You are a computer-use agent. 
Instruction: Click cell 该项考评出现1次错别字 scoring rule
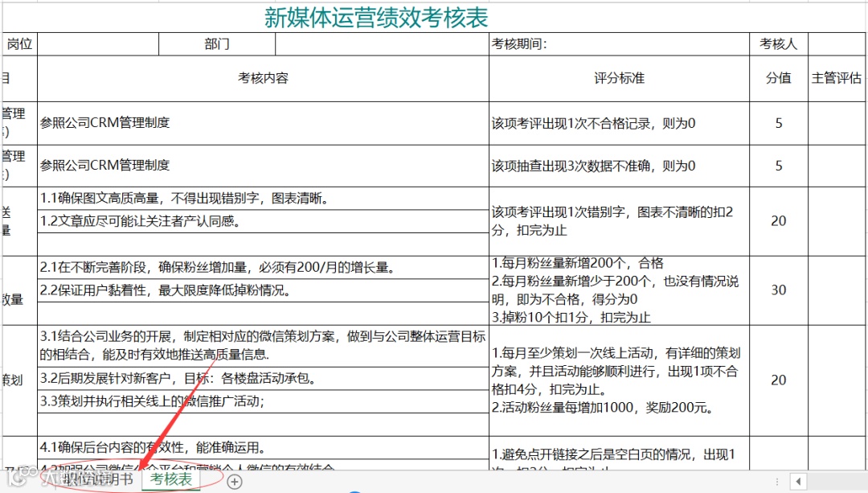(619, 221)
